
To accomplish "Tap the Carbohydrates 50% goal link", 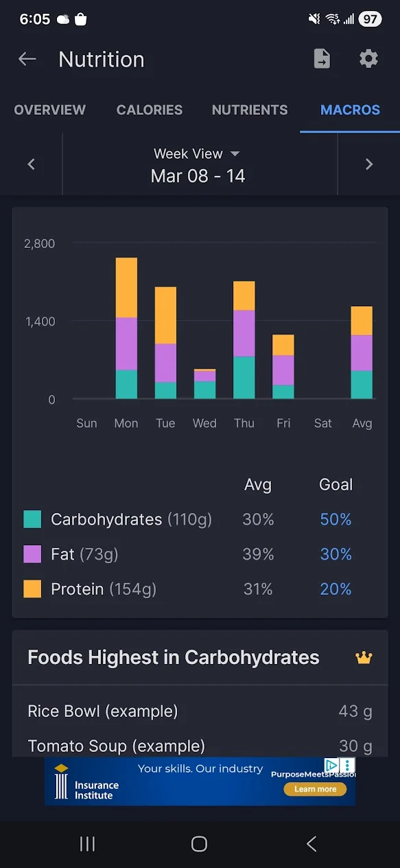I will pyautogui.click(x=336, y=520).
